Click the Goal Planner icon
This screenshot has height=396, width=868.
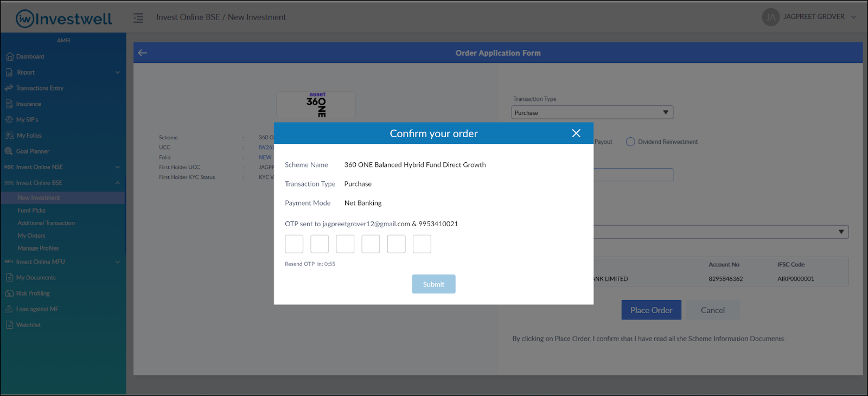pos(9,151)
